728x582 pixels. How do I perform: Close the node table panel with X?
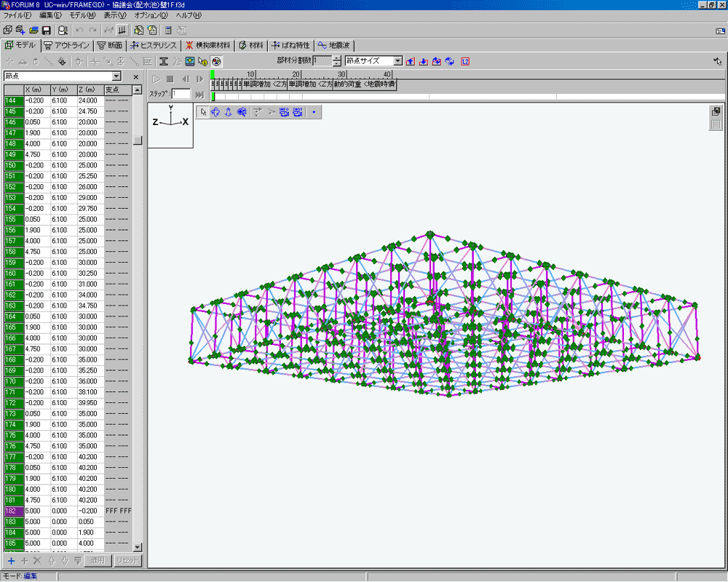135,76
